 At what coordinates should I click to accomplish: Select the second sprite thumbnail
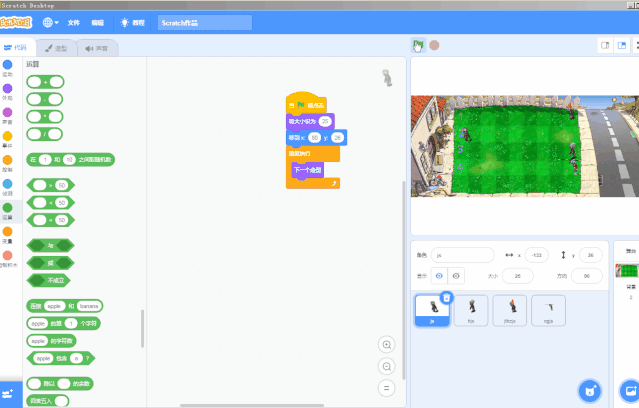click(x=471, y=311)
